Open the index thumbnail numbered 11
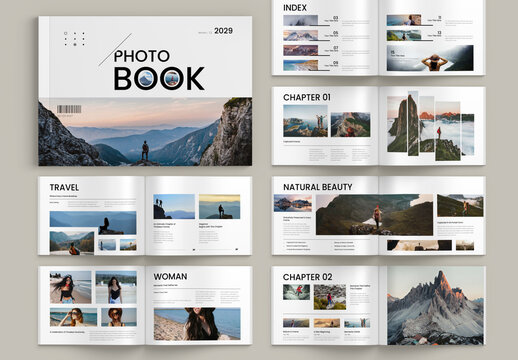518x360 pixels. click(404, 20)
